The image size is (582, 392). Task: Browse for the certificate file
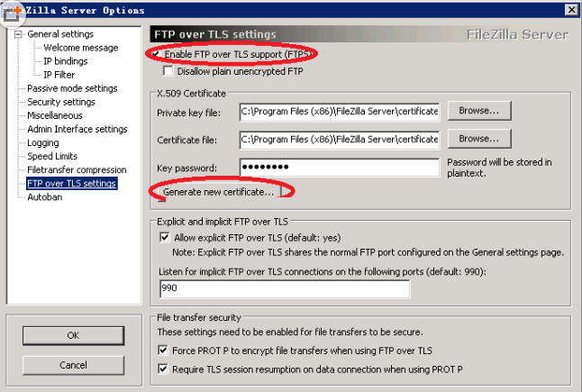coord(485,140)
